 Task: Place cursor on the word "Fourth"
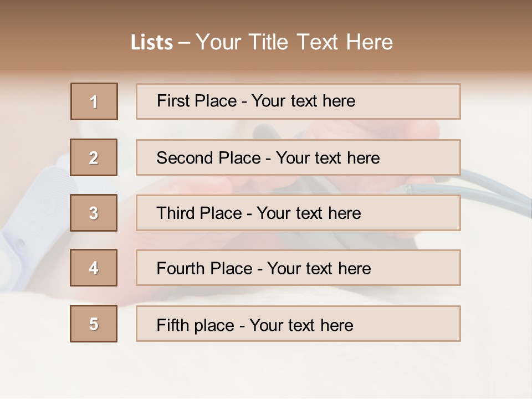(178, 269)
